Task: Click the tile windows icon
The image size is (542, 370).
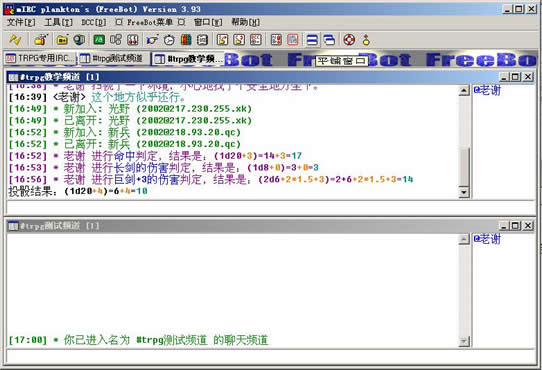Action: coord(312,40)
